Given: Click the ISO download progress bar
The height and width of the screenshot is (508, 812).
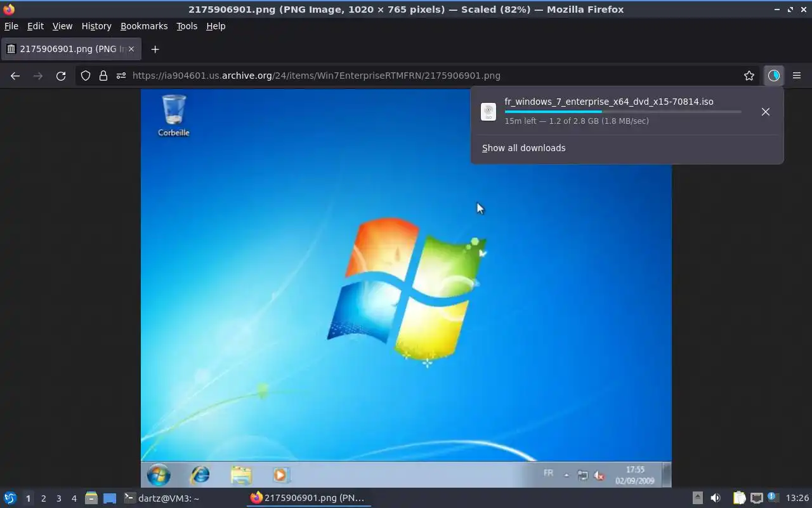Looking at the screenshot, I should [623, 112].
